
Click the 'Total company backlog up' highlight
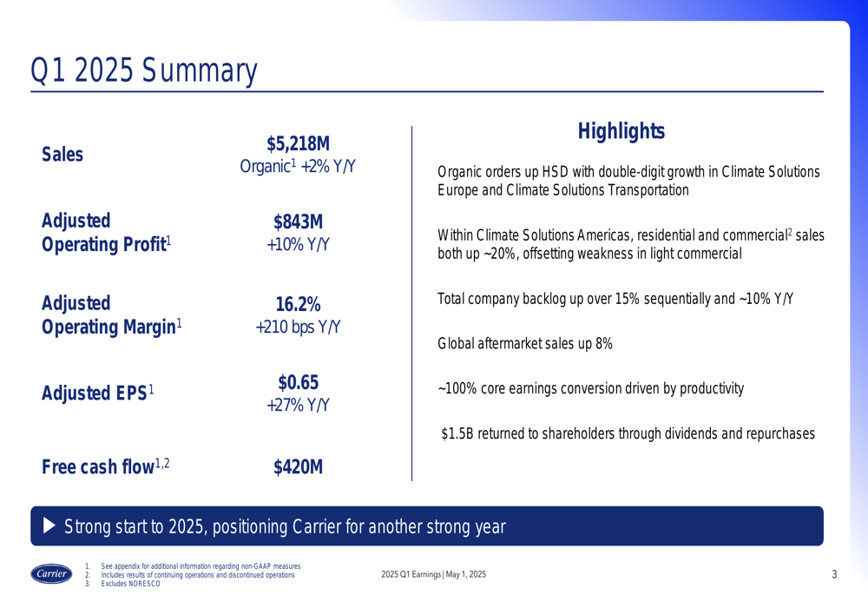[615, 299]
